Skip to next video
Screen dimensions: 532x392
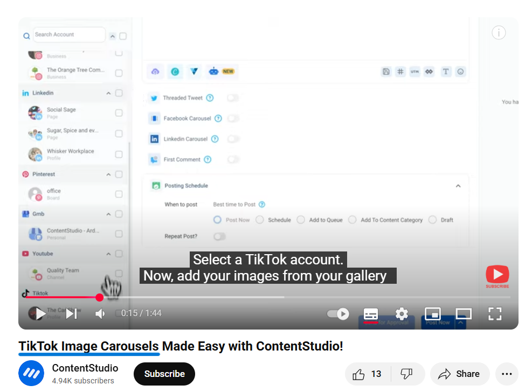click(72, 314)
